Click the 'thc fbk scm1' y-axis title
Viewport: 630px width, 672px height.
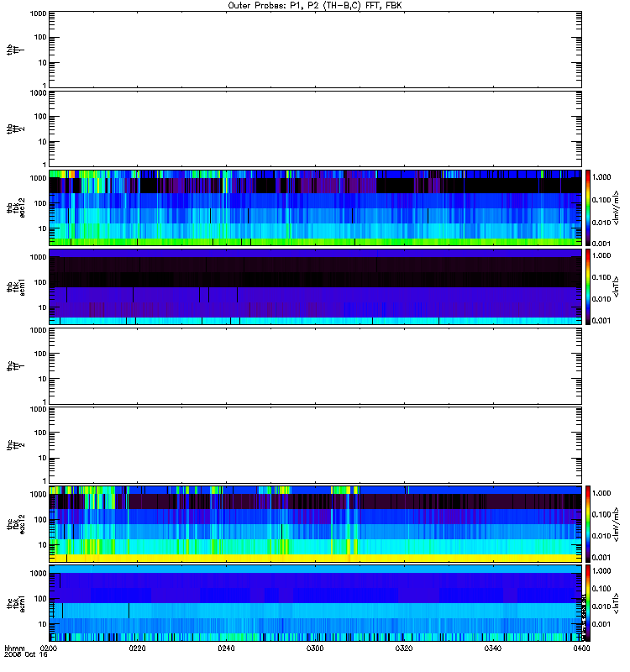pos(15,603)
